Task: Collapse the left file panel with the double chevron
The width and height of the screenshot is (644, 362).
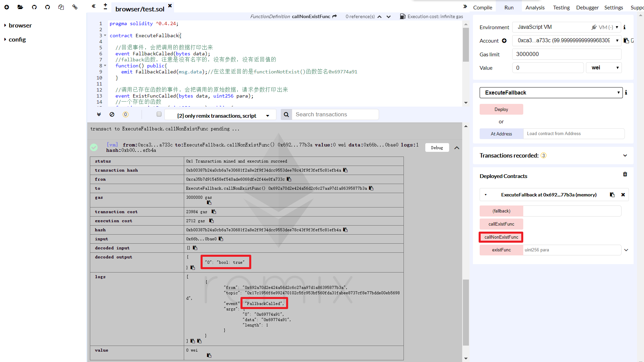Action: (x=94, y=6)
